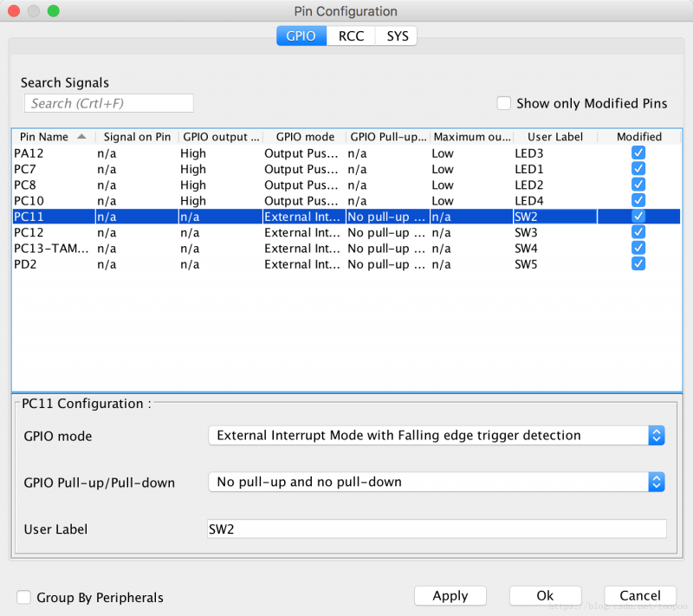Viewport: 693px width, 616px height.
Task: Open the GPIO mode dropdown
Action: 436,435
